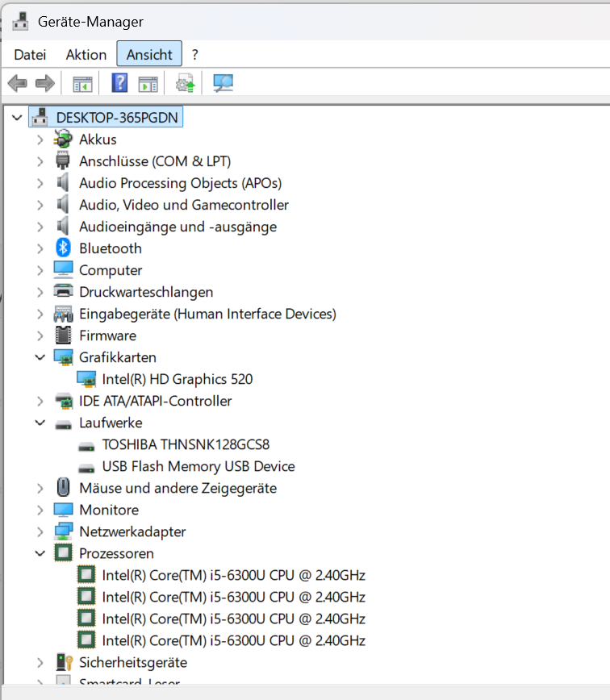610x700 pixels.
Task: Click the Audio Processing Objects speaker icon
Action: point(63,183)
